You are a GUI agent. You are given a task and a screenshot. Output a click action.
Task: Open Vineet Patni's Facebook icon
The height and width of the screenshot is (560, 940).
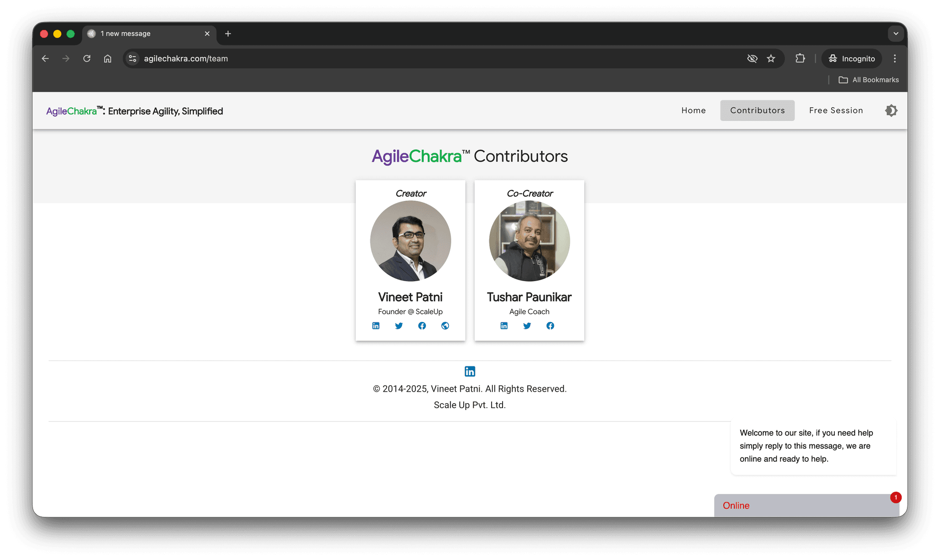pyautogui.click(x=422, y=326)
